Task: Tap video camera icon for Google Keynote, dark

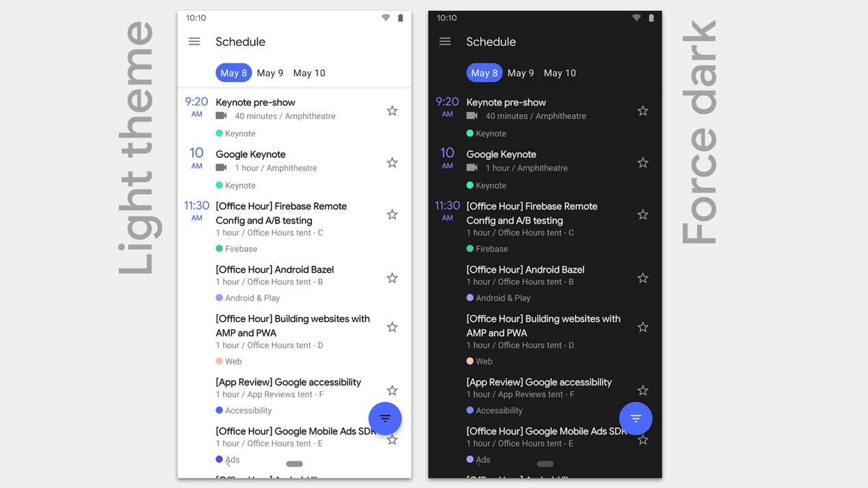Action: [x=471, y=168]
